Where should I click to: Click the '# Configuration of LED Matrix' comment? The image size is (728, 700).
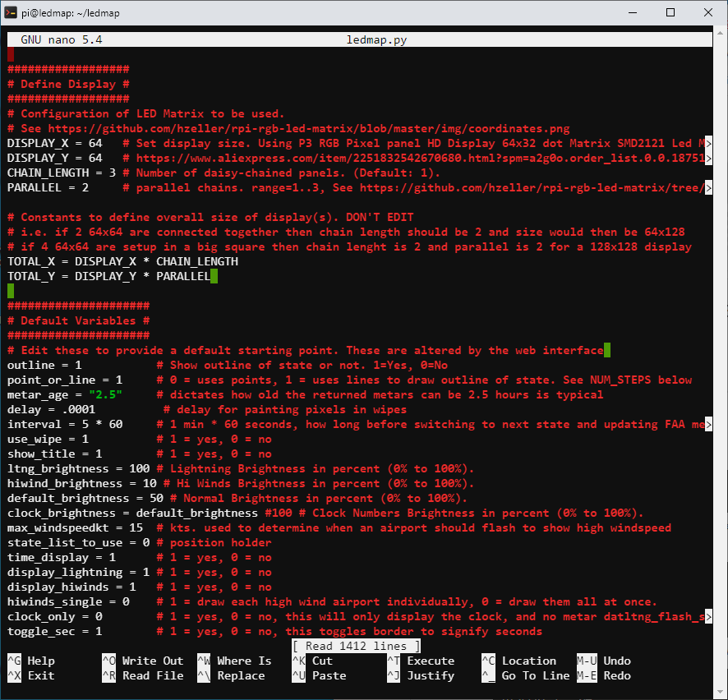coord(145,113)
